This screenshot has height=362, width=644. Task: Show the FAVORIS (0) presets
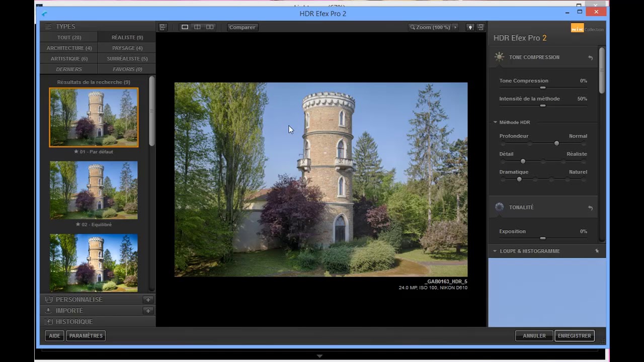tap(127, 69)
